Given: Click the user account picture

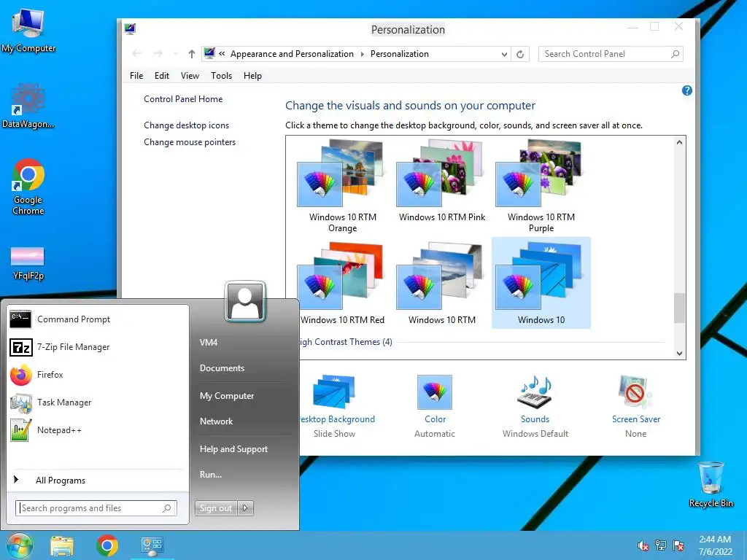Looking at the screenshot, I should pos(245,301).
